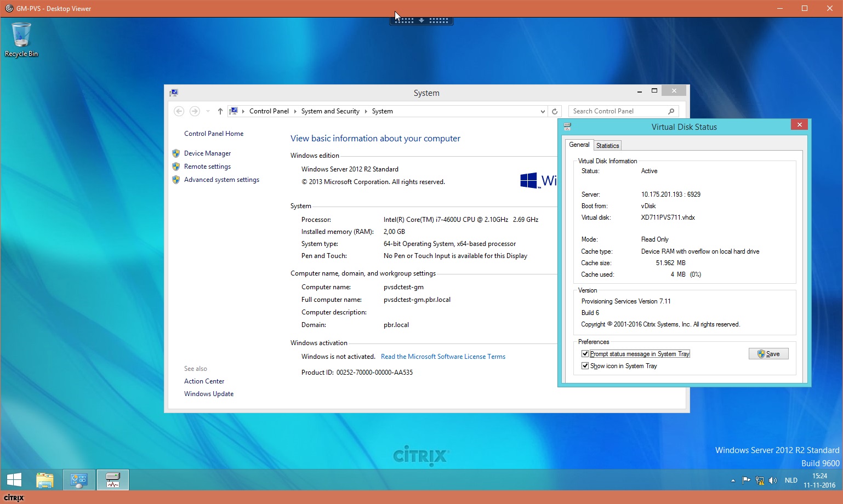Image resolution: width=843 pixels, height=504 pixels.
Task: Click the network tray icon
Action: point(760,480)
